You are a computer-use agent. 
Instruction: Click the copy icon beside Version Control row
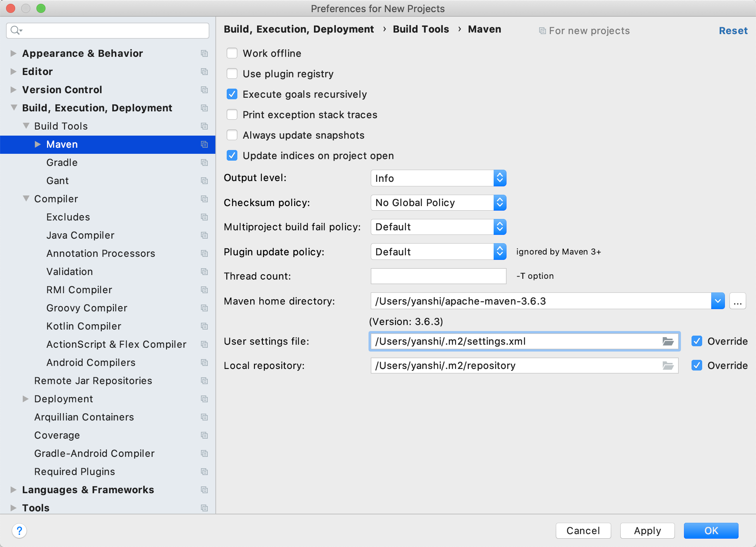(204, 90)
